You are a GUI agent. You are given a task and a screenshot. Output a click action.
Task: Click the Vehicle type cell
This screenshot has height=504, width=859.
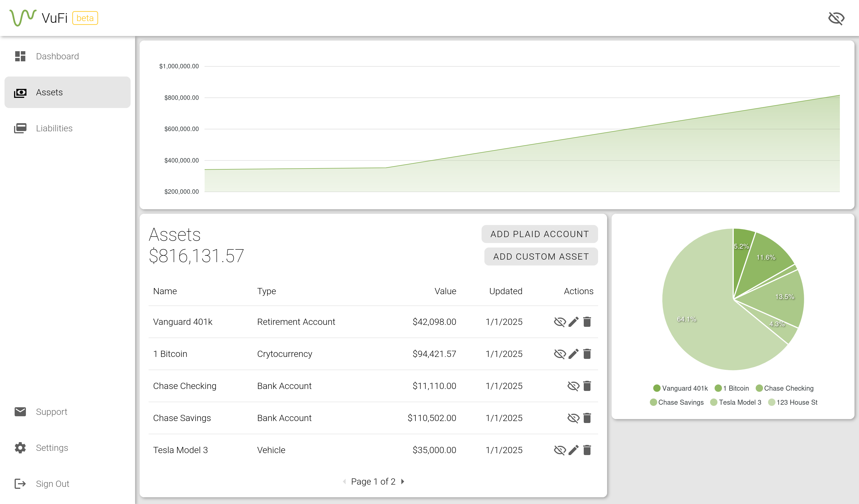pos(271,450)
